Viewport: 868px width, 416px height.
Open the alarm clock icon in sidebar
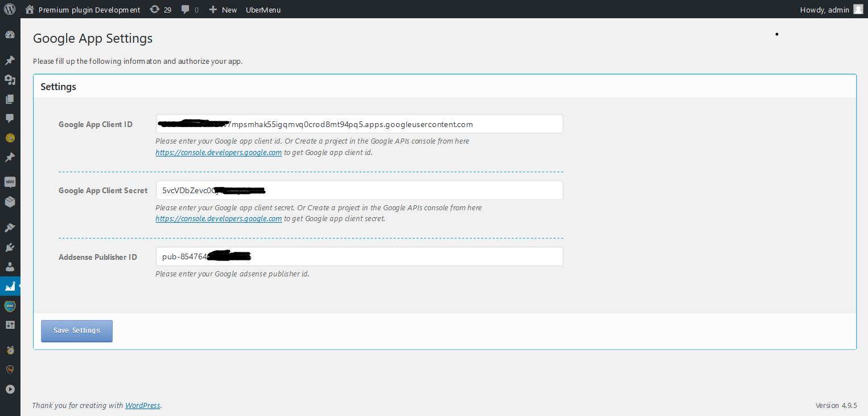click(10, 350)
